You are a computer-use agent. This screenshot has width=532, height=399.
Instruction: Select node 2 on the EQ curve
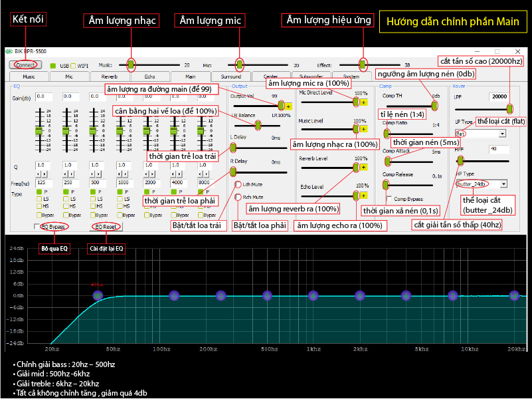click(221, 296)
